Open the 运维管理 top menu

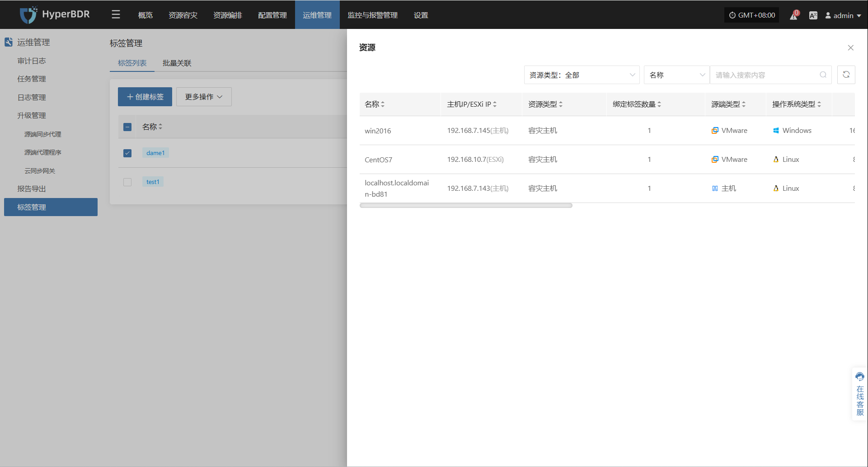pos(317,15)
